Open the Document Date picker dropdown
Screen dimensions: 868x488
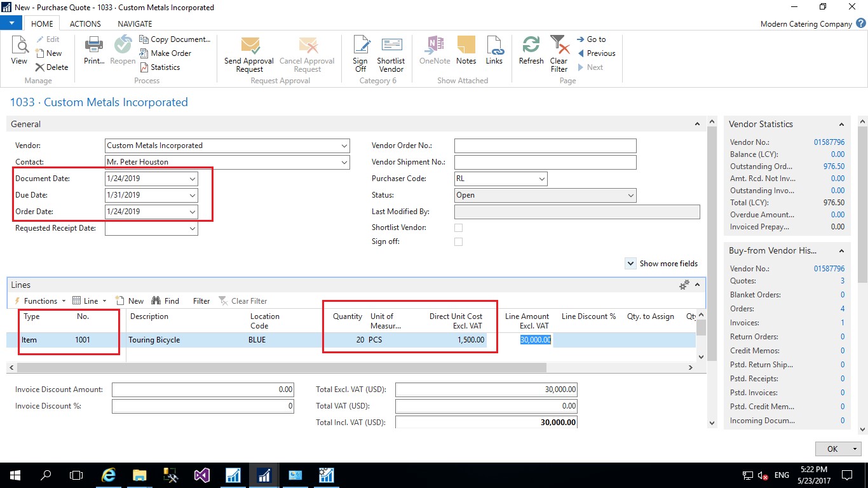(193, 179)
